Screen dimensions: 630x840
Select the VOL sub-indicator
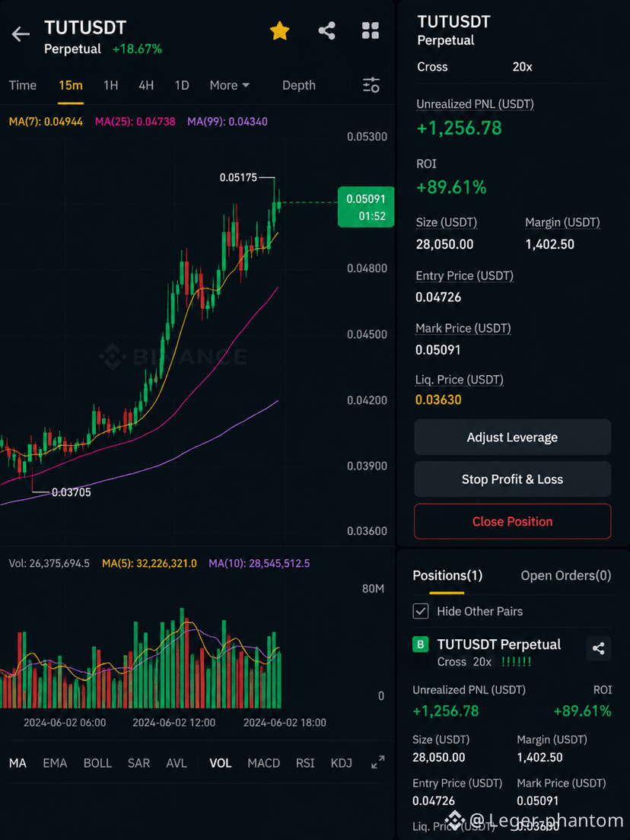(x=220, y=763)
